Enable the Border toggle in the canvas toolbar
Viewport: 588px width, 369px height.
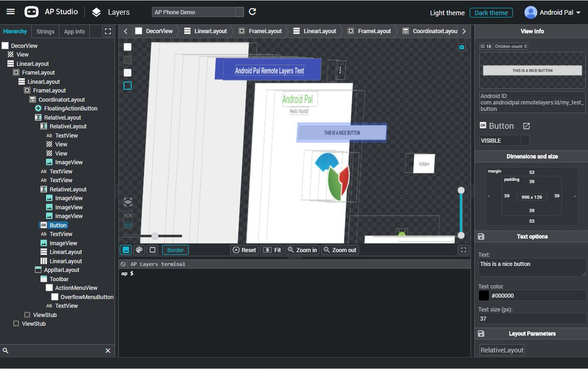coord(175,250)
